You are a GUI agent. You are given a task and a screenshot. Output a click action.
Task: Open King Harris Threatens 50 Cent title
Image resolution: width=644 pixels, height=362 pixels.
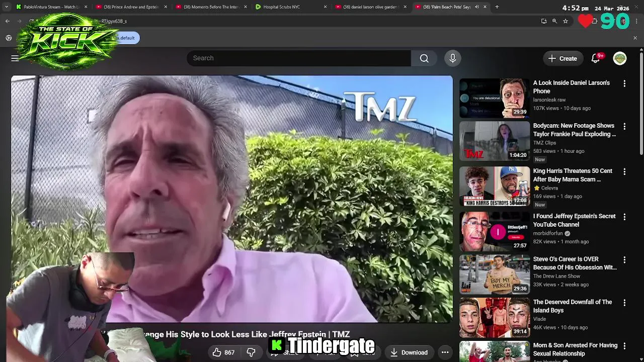click(x=573, y=175)
